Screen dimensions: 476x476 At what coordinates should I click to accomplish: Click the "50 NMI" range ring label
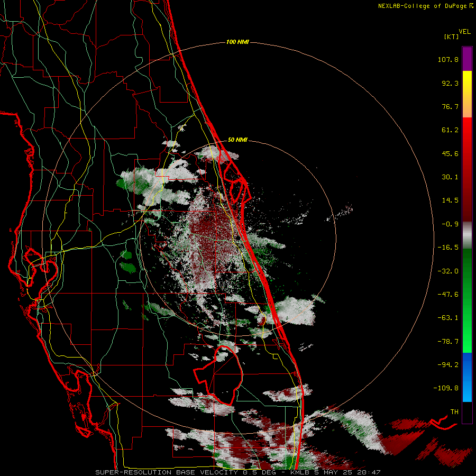tap(237, 140)
